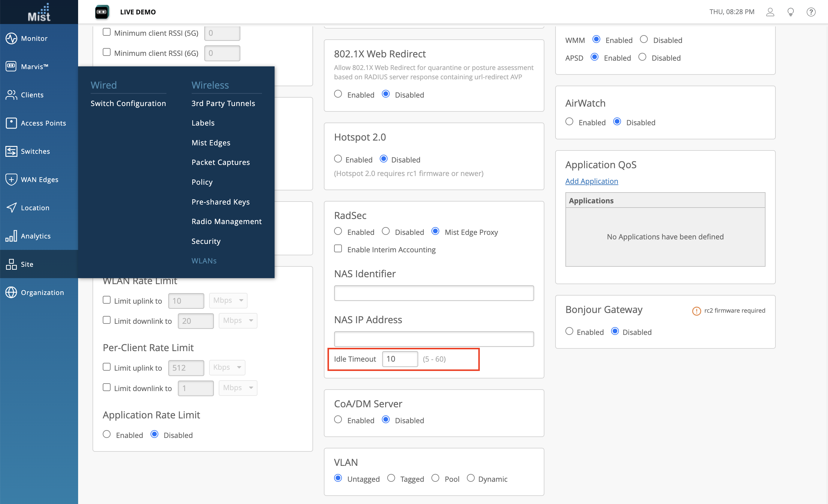The width and height of the screenshot is (828, 504).
Task: Enable Hotspot 2.0 radio option
Action: pyautogui.click(x=338, y=159)
